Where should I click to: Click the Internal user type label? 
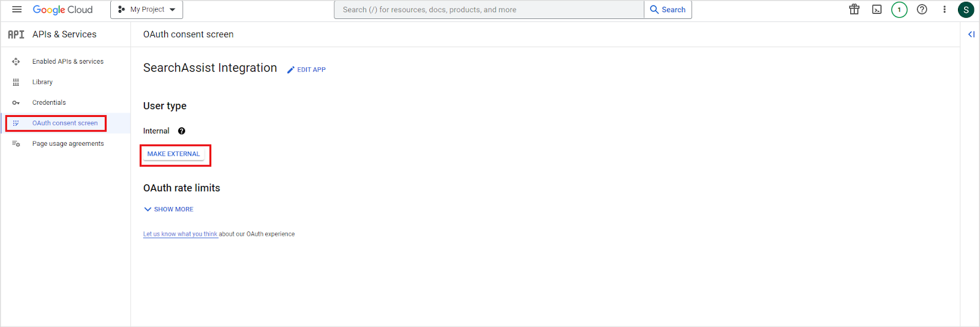coord(156,131)
